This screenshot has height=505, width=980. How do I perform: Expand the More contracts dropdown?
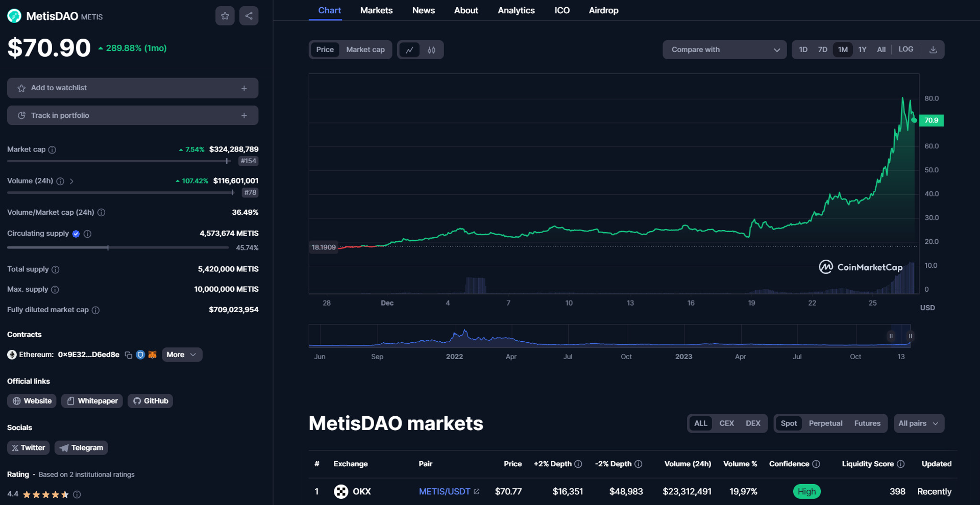[182, 355]
